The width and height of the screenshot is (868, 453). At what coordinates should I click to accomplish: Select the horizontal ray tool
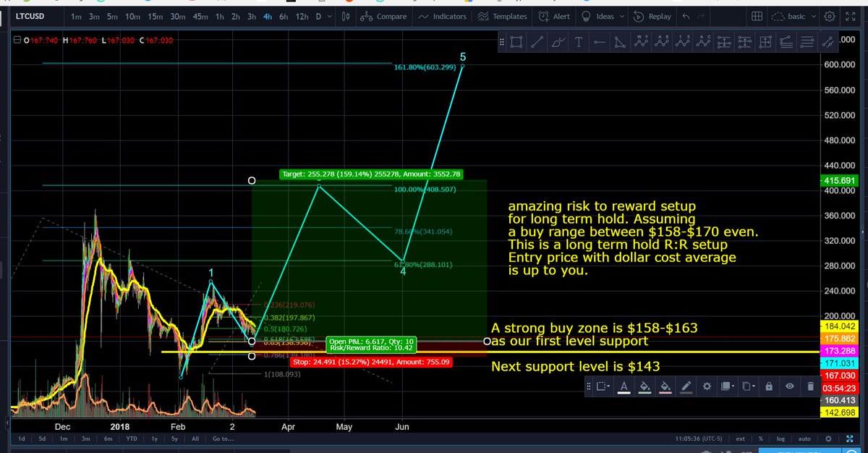coord(600,42)
